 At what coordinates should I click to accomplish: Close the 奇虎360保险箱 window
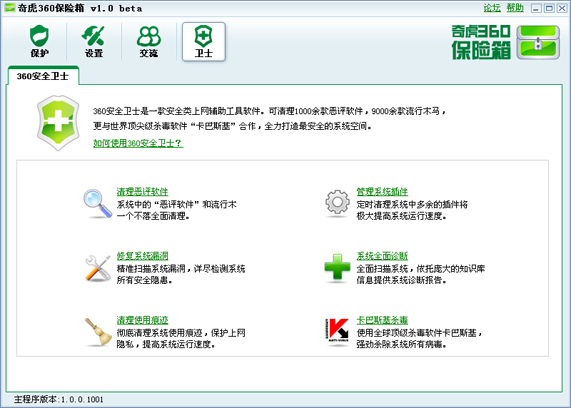tap(562, 8)
